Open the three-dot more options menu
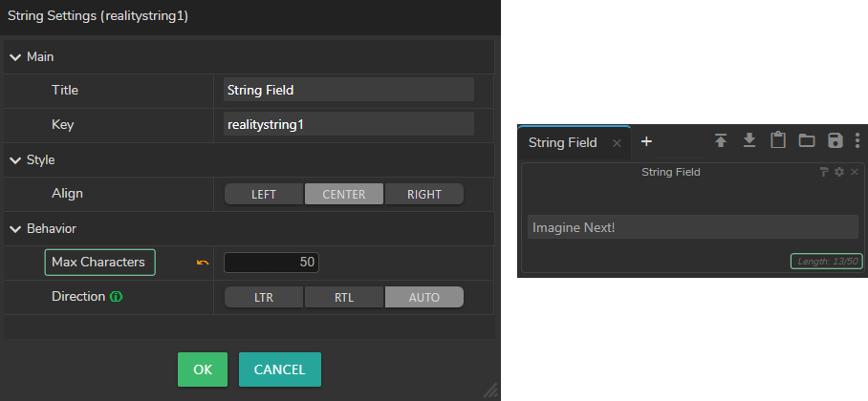Viewport: 868px width, 401px height. click(x=857, y=141)
